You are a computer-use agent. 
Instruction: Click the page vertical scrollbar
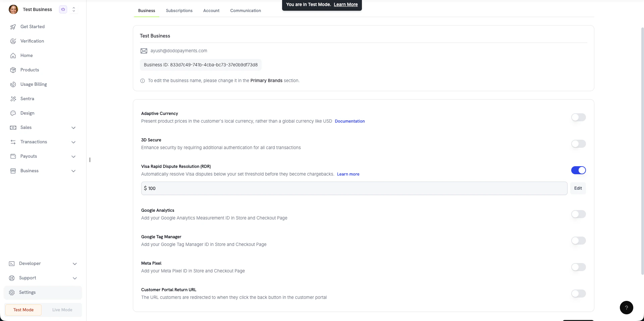[642, 151]
